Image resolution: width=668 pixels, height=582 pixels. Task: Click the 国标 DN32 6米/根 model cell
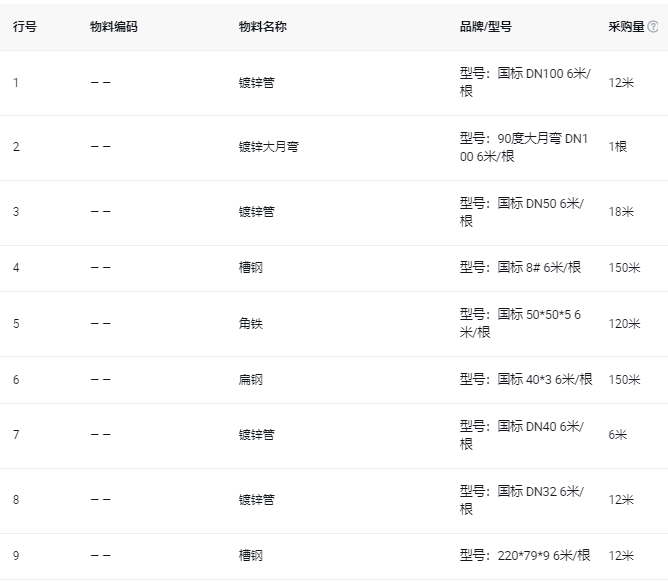(522, 500)
